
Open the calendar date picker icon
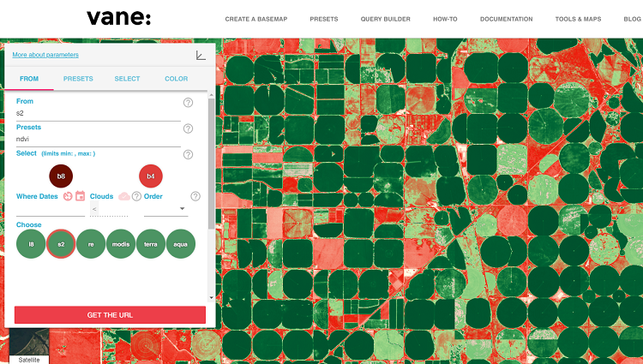coord(81,196)
